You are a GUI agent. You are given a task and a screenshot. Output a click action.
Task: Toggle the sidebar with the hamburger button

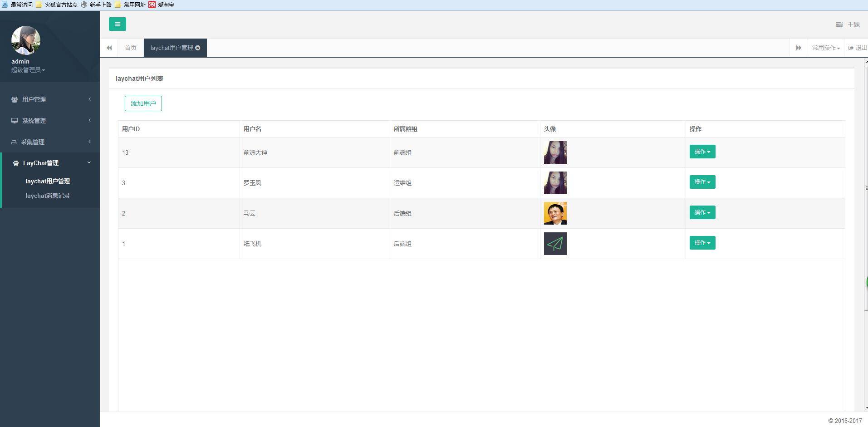click(x=117, y=24)
